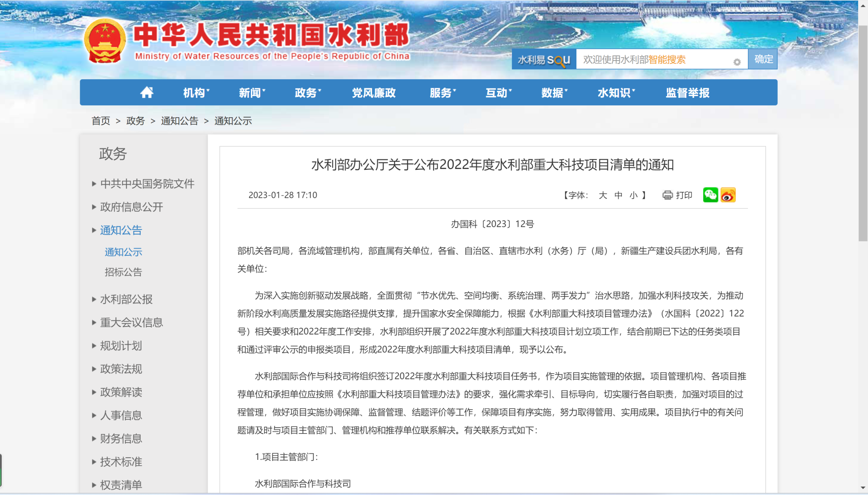
Task: Go to 监督举报 section
Action: coord(687,93)
